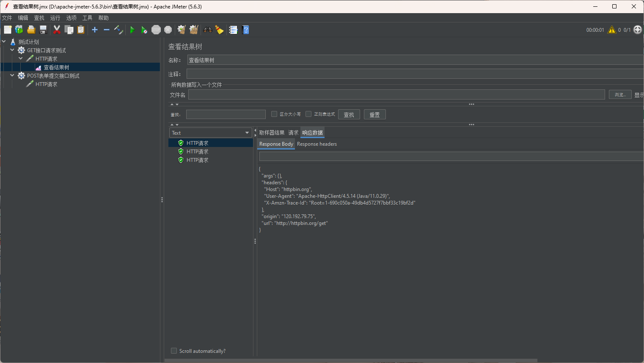
Task: Focus the 注释 comment field
Action: pyautogui.click(x=415, y=74)
